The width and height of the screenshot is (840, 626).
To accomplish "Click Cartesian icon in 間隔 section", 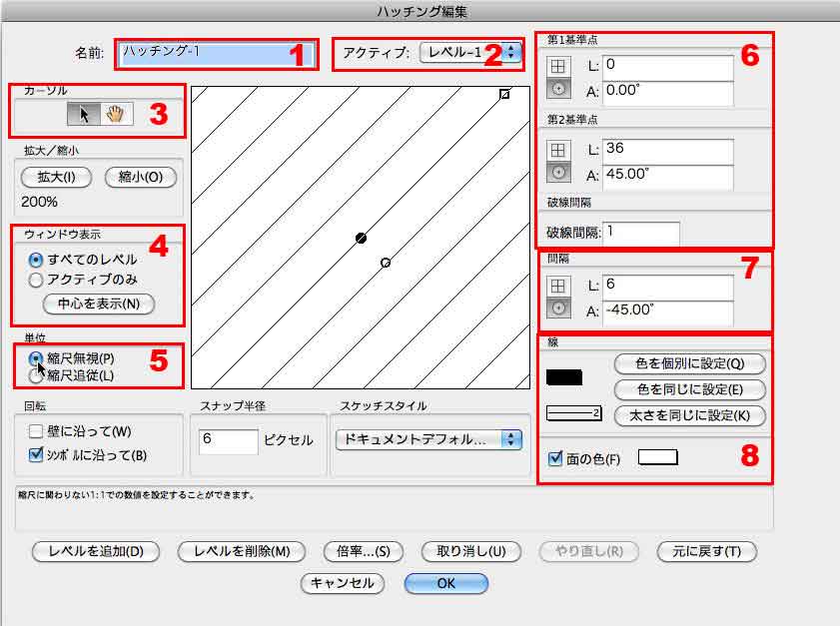I will tap(559, 287).
